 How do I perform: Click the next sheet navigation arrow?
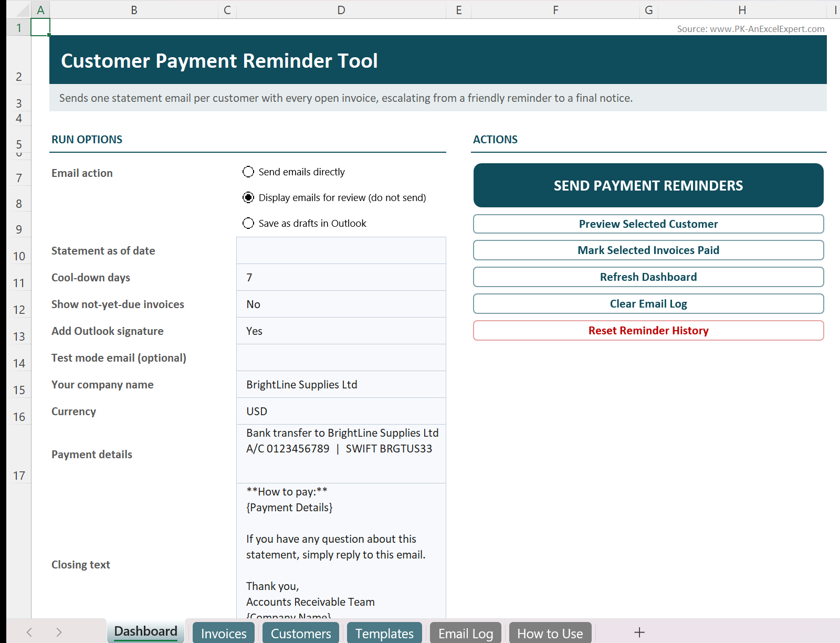click(x=59, y=633)
